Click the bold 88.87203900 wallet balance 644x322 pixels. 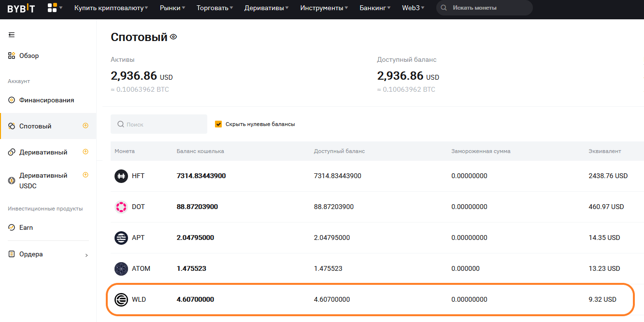pyautogui.click(x=198, y=207)
